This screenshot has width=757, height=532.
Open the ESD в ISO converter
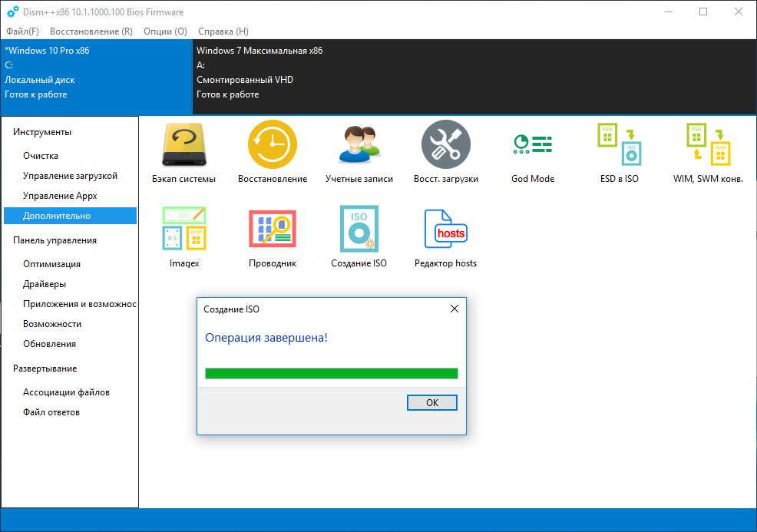tap(619, 145)
